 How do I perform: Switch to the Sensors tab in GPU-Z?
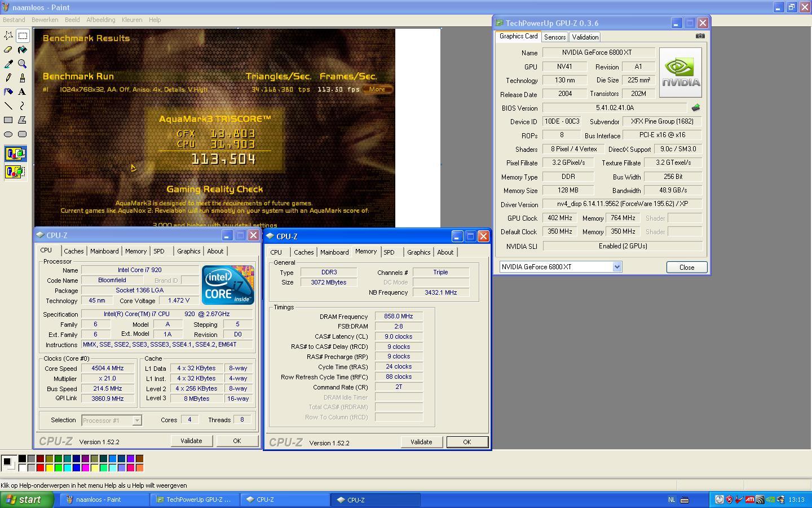pos(555,37)
